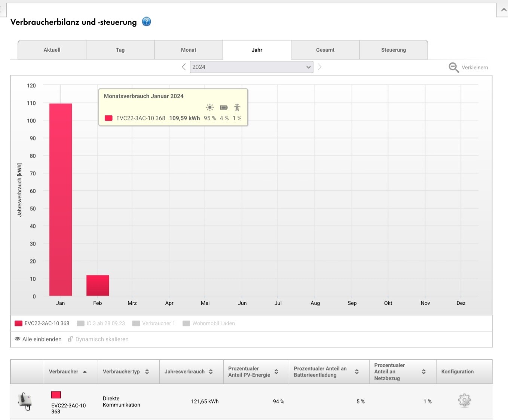This screenshot has width=508, height=420.
Task: Click the Verkleinern magnifier zoom-out icon
Action: coord(453,67)
